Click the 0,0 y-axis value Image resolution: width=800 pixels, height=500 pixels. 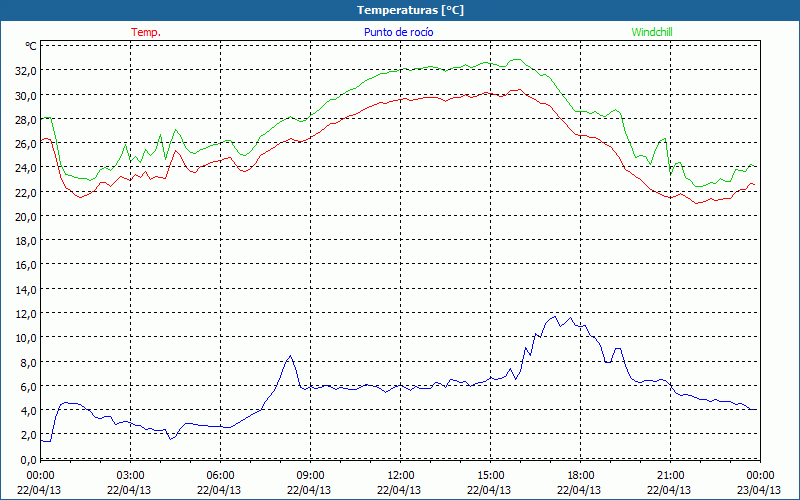click(x=28, y=460)
